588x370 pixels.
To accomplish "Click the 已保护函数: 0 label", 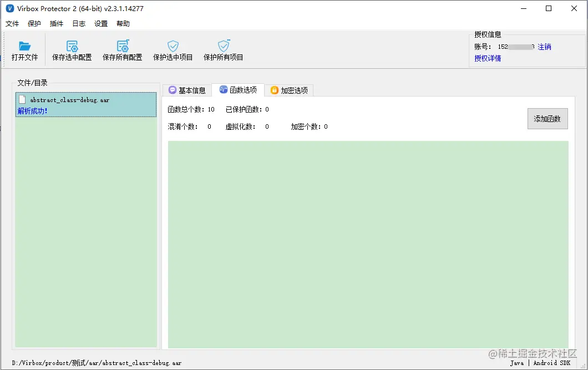I will (x=247, y=109).
